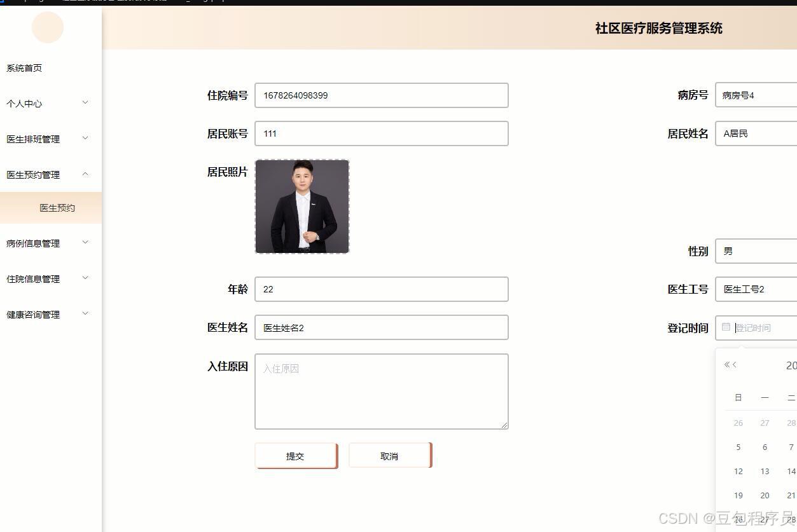Click the 取消 cancel button
This screenshot has height=532, width=797.
pyautogui.click(x=389, y=455)
